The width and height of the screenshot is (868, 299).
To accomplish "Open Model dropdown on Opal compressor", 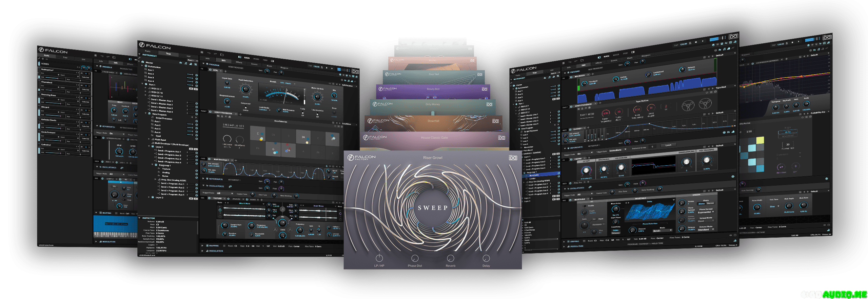I will pyautogui.click(x=288, y=83).
